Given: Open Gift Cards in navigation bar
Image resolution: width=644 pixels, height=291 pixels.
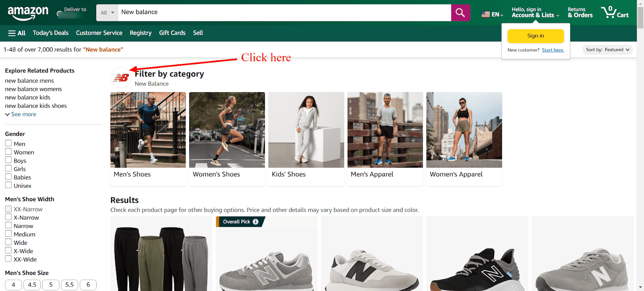Looking at the screenshot, I should (172, 33).
